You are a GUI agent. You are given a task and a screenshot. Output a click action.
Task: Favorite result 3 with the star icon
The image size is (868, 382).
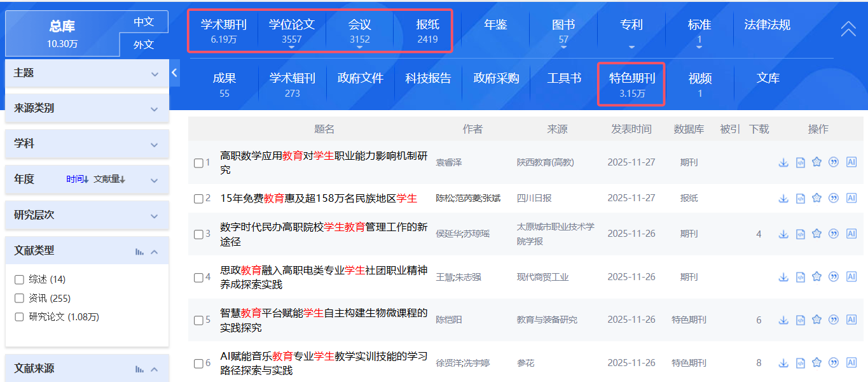817,234
